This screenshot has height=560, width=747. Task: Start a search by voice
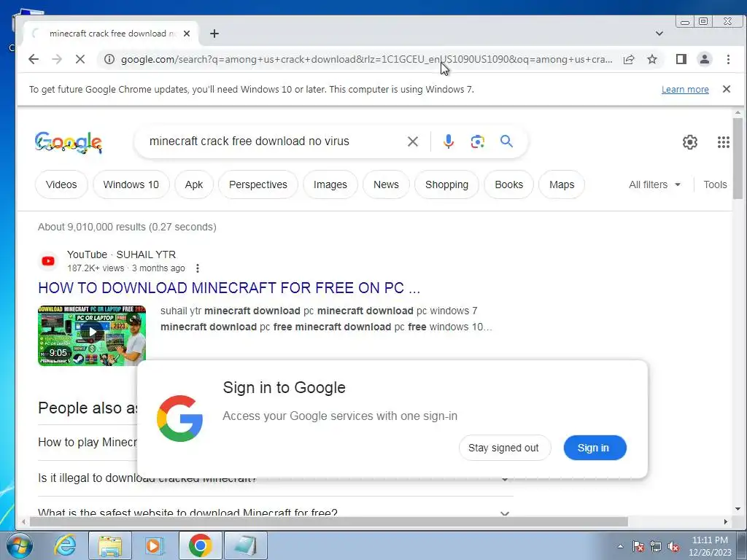pos(448,141)
